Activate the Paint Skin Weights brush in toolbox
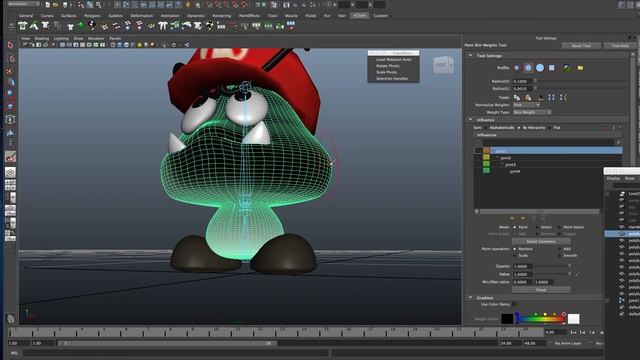 pos(11,157)
